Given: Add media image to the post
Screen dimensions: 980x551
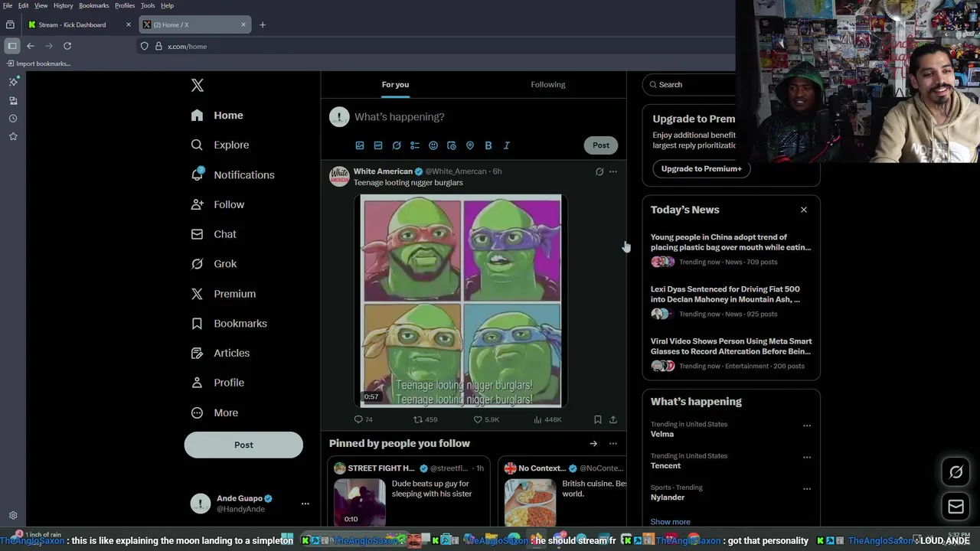Looking at the screenshot, I should [x=360, y=145].
